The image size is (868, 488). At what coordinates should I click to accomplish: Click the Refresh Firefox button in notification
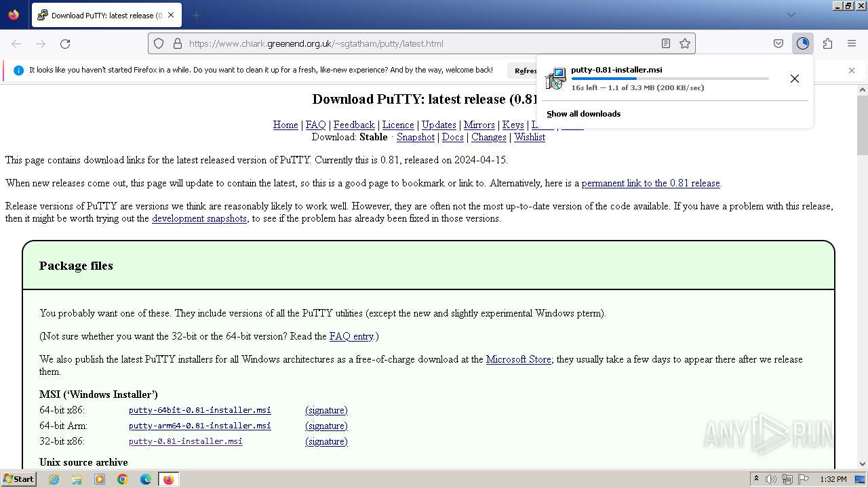(x=524, y=70)
